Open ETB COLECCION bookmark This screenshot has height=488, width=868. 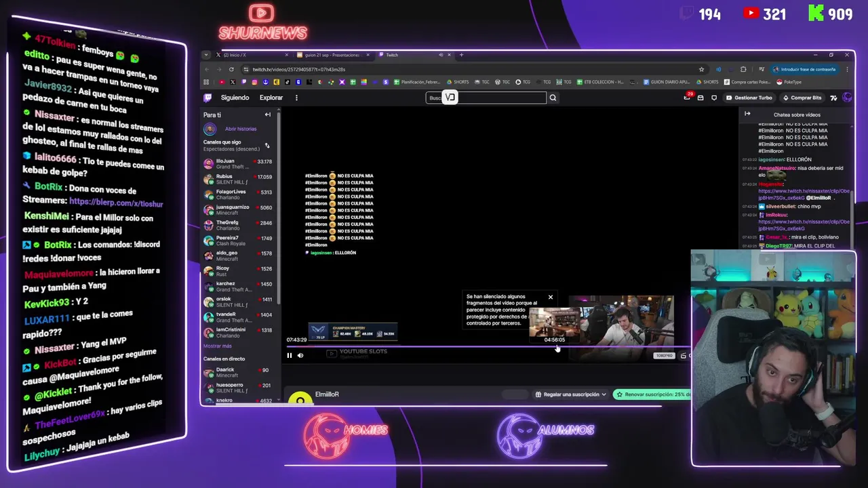(x=599, y=82)
